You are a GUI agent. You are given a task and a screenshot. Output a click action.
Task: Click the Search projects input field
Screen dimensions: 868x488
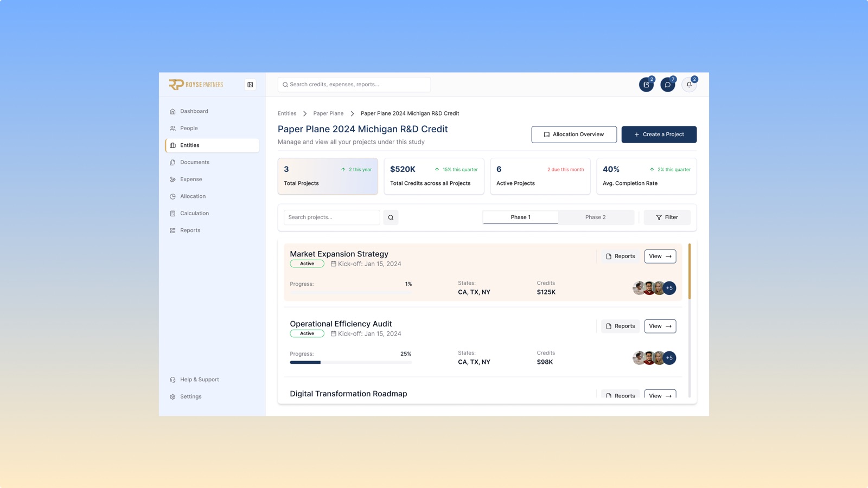[332, 217]
